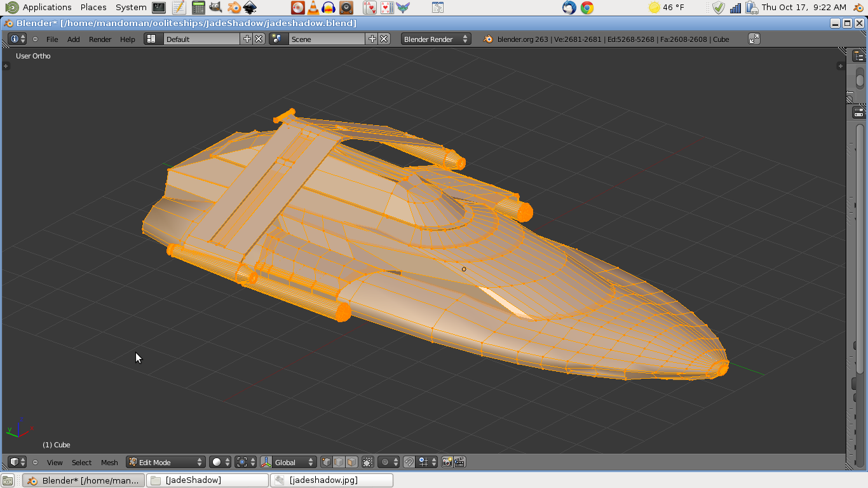Screen dimensions: 868x488
Task: Open the Blender Render engine dropdown
Action: point(436,39)
